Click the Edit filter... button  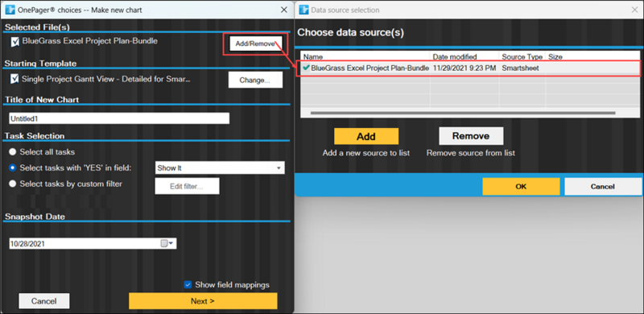click(x=187, y=186)
